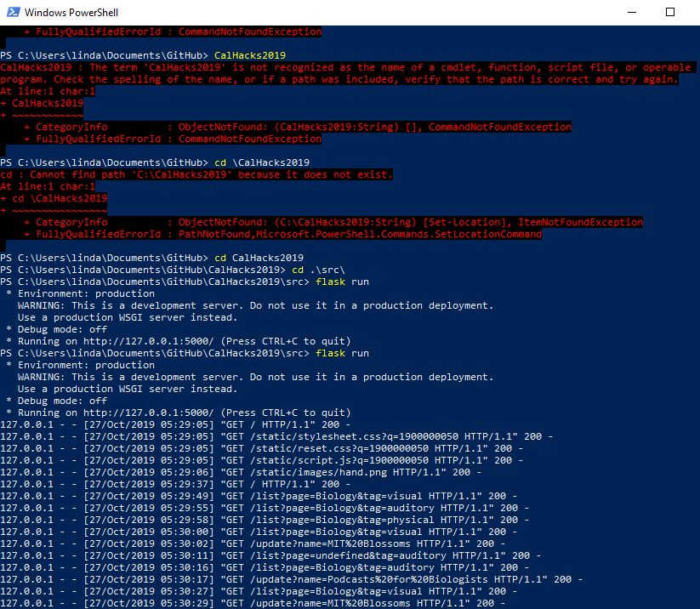
Task: Click the 05:29:49 Biology visual list request
Action: coord(259,496)
